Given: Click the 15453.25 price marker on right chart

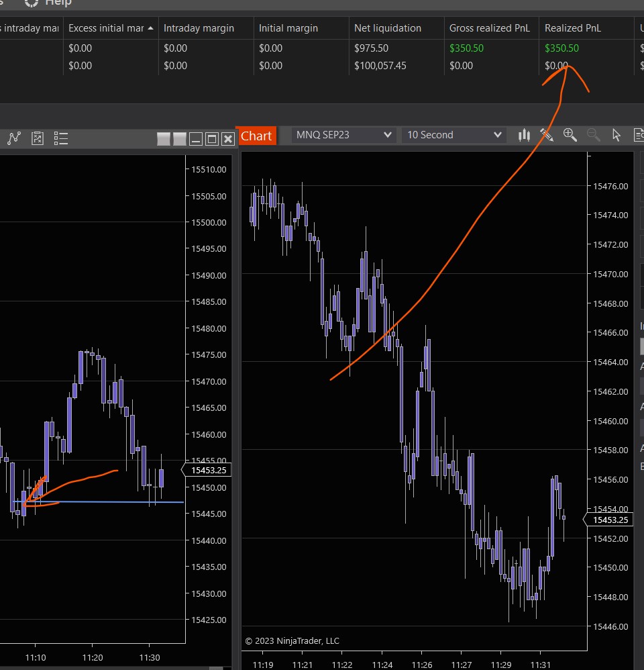Looking at the screenshot, I should click(609, 520).
